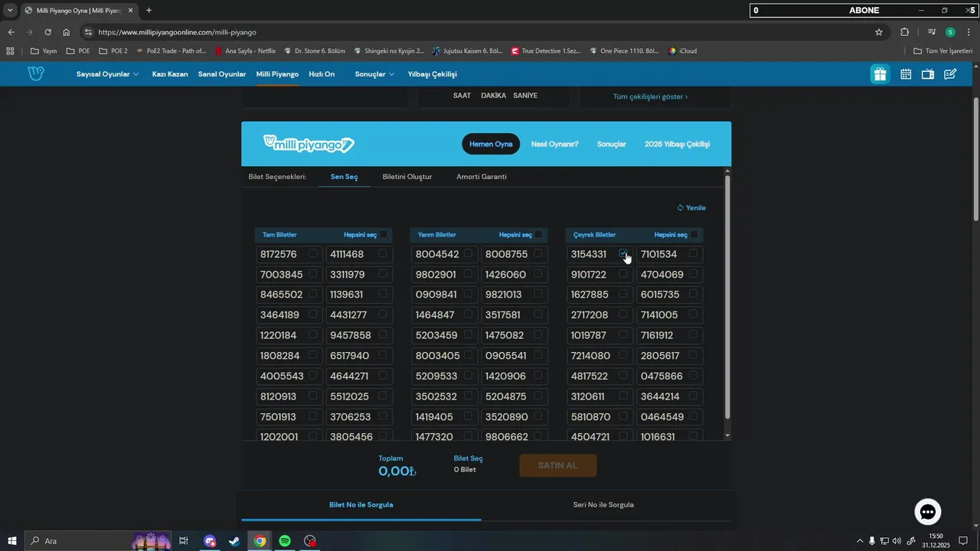Open the calendar icon in site header

pyautogui.click(x=906, y=74)
